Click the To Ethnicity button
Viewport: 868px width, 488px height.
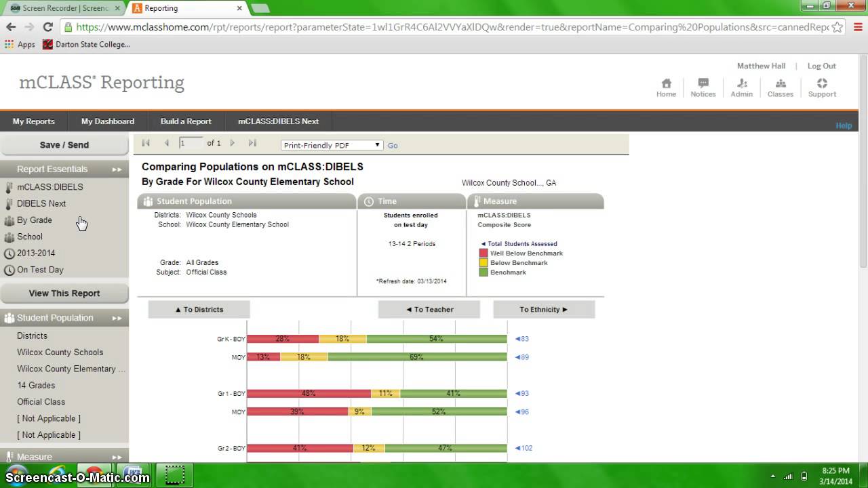[544, 310]
